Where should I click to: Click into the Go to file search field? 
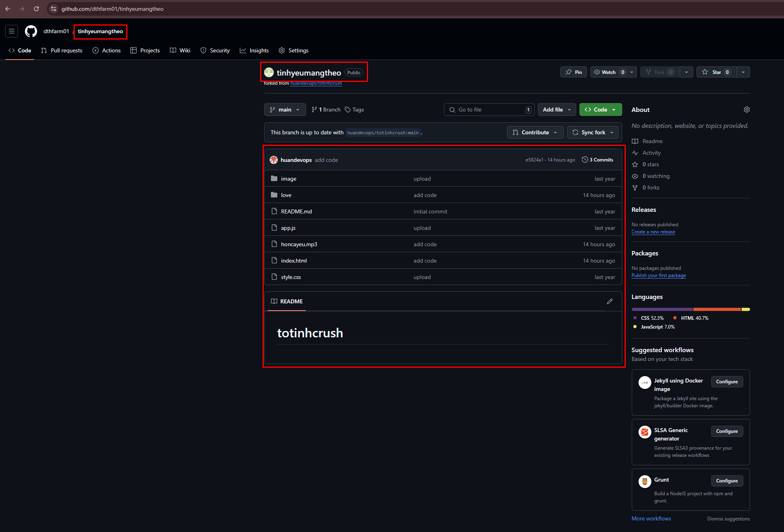point(489,110)
